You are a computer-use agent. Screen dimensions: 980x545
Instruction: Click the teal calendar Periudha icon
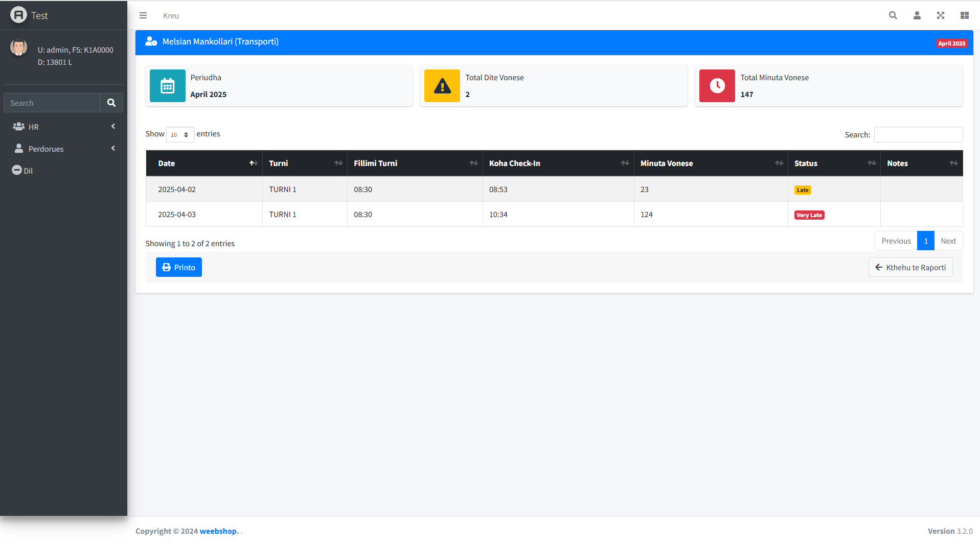[x=167, y=86]
